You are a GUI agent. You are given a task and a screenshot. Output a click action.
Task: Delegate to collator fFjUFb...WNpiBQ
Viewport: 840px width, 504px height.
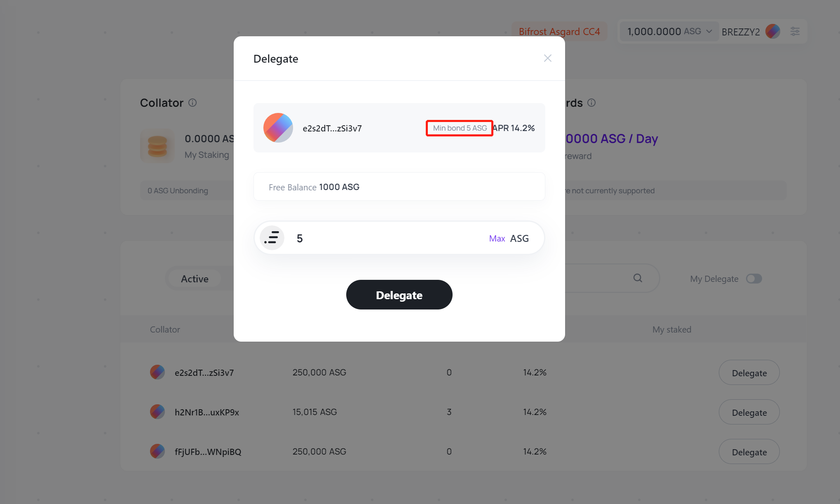749,452
